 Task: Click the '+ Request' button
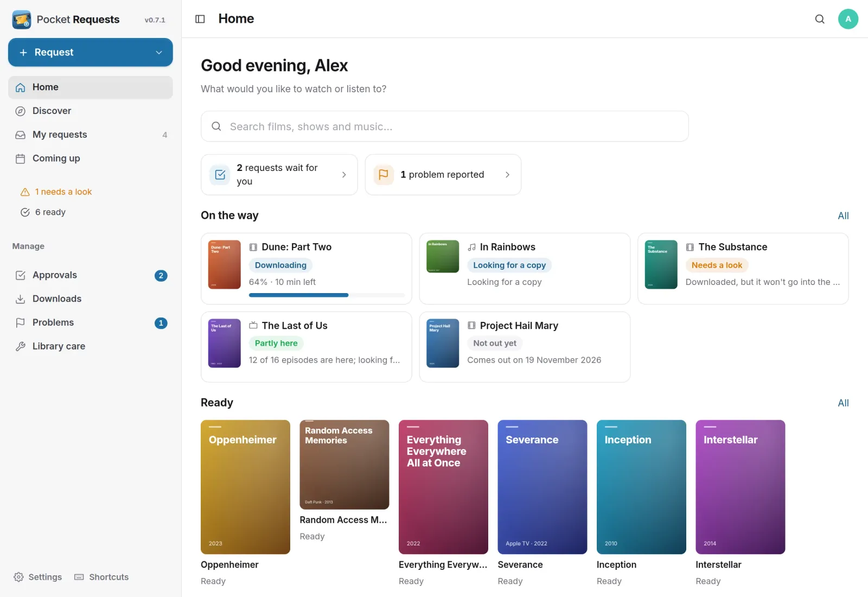[91, 53]
